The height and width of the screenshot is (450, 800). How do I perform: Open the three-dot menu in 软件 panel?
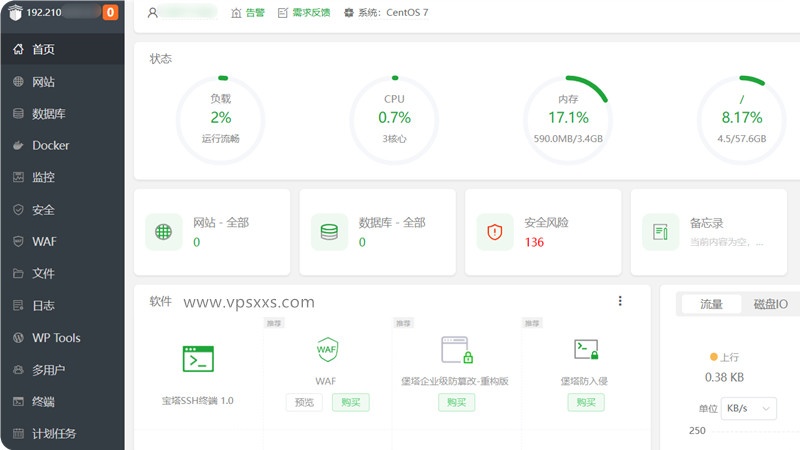[x=620, y=301]
